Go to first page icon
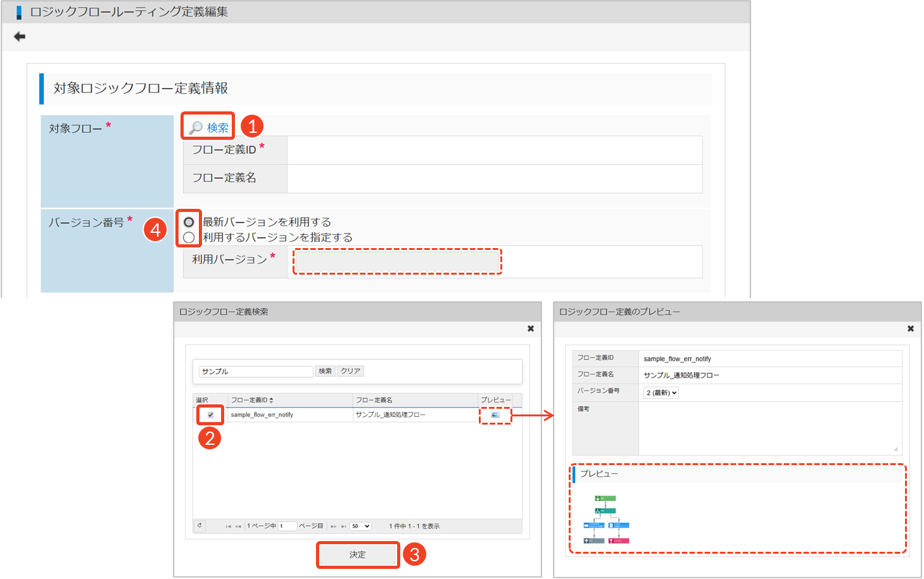The height and width of the screenshot is (579, 924). coord(228,526)
